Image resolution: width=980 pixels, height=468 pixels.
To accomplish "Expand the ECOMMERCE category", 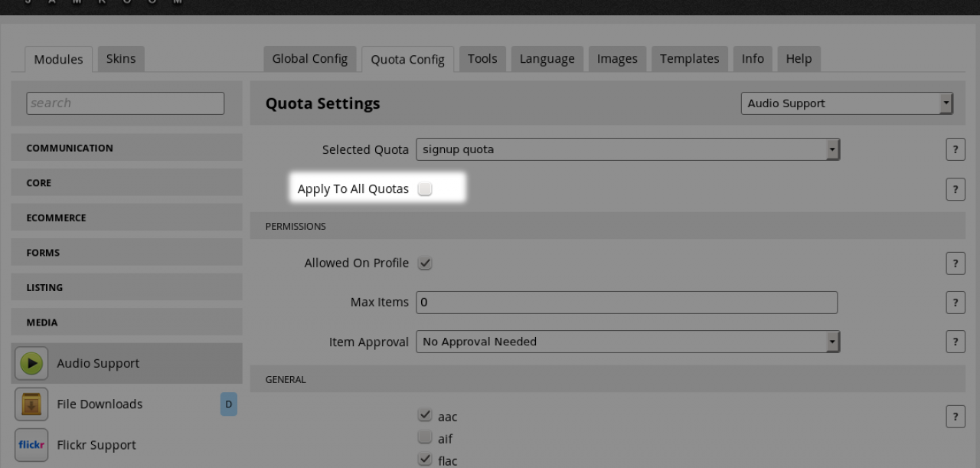I will (126, 218).
